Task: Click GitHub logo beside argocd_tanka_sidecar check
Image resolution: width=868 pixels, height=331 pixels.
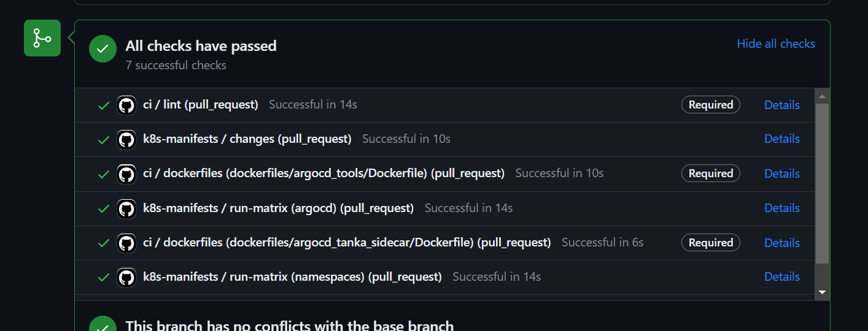Action: 126,243
